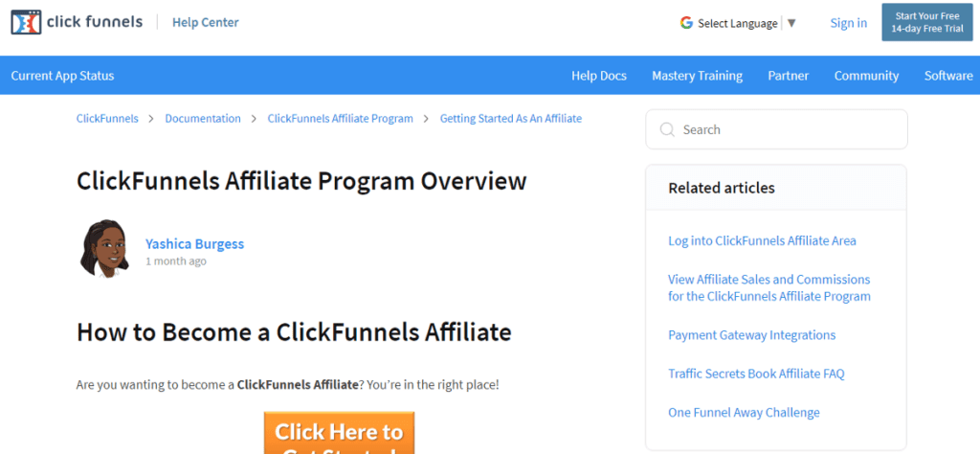Start Your Free 14-day Free Trial
980x454 pixels.
pyautogui.click(x=927, y=23)
